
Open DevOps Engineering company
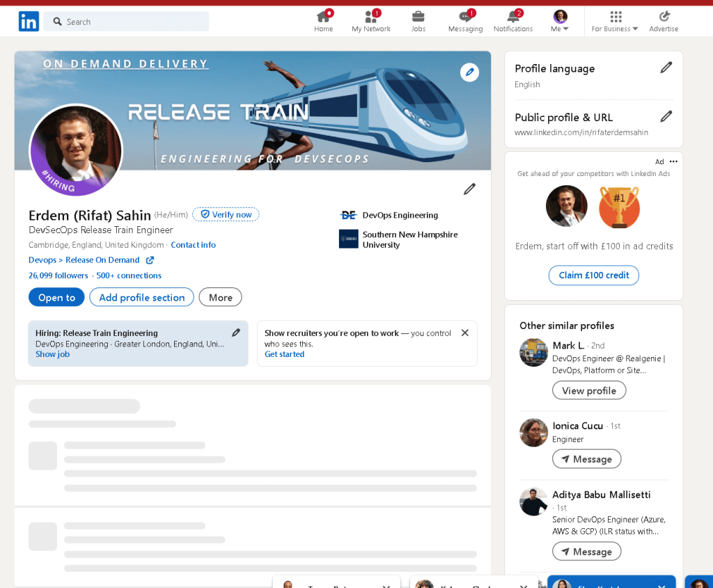pyautogui.click(x=400, y=215)
